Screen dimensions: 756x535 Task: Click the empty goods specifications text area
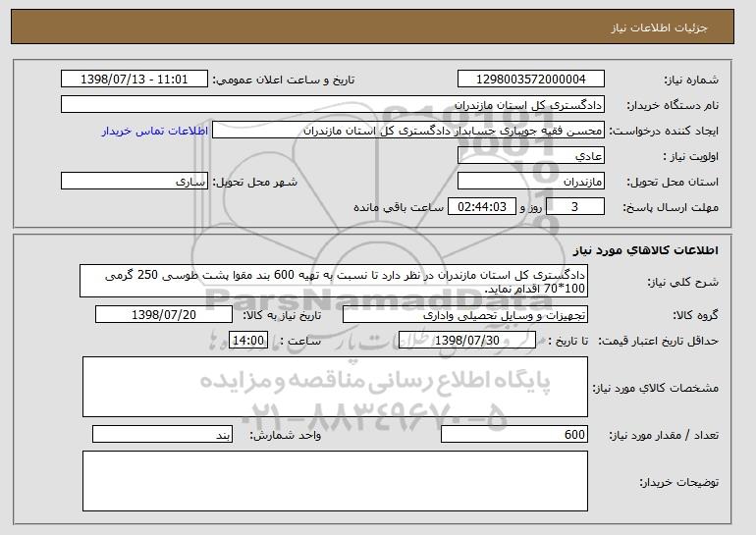pos(335,387)
